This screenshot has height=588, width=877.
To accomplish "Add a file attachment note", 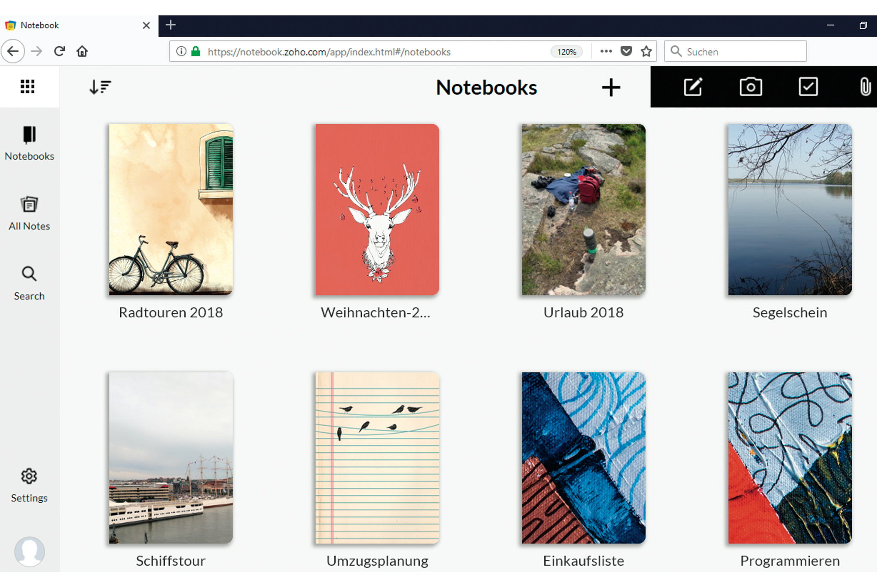I will click(865, 87).
